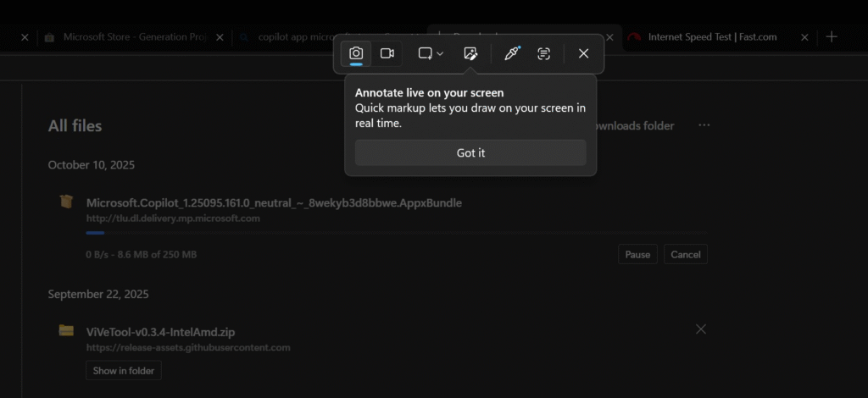Show ViVeTool zip in folder
Image resolution: width=868 pixels, height=398 pixels.
pos(123,371)
